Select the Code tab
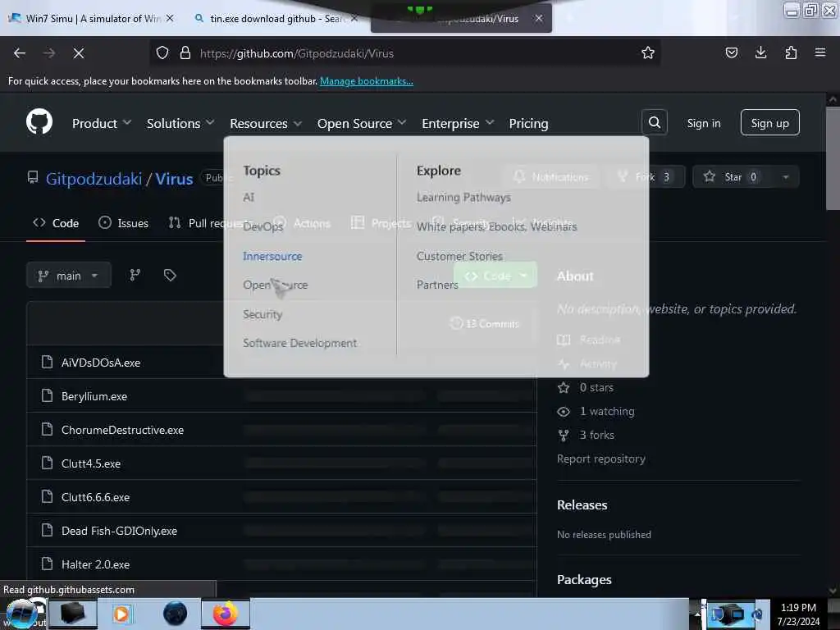840x630 pixels. coord(56,223)
